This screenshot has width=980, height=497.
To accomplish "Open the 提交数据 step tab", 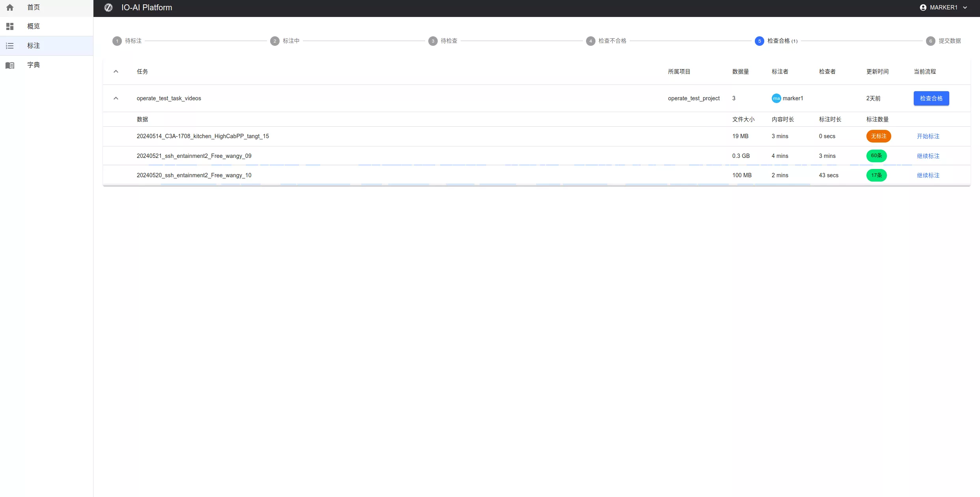I will [x=949, y=41].
